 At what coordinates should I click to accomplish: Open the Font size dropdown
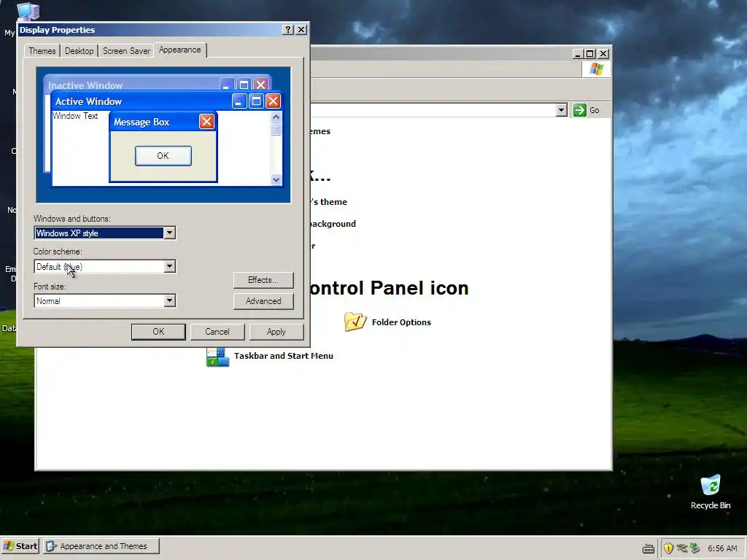(169, 300)
